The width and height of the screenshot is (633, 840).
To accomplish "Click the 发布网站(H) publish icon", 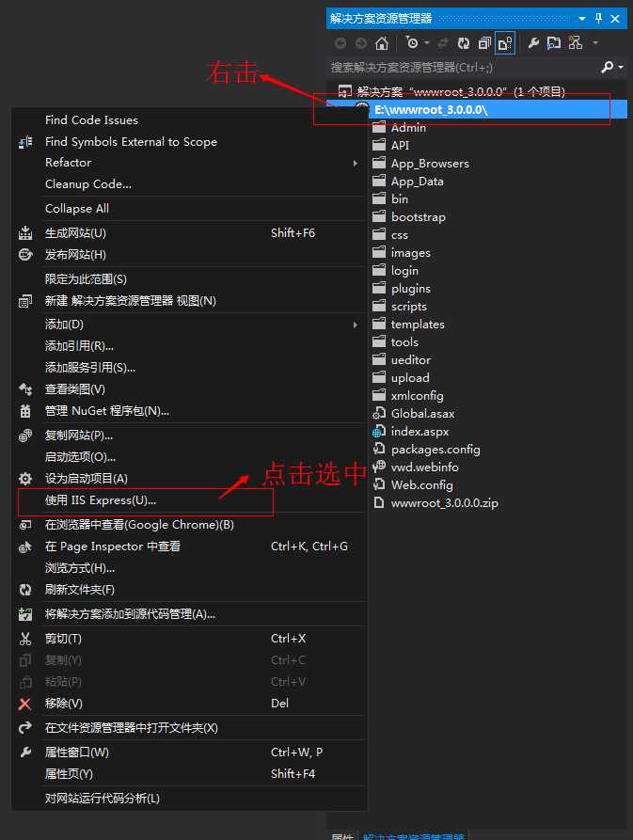I will 25,255.
